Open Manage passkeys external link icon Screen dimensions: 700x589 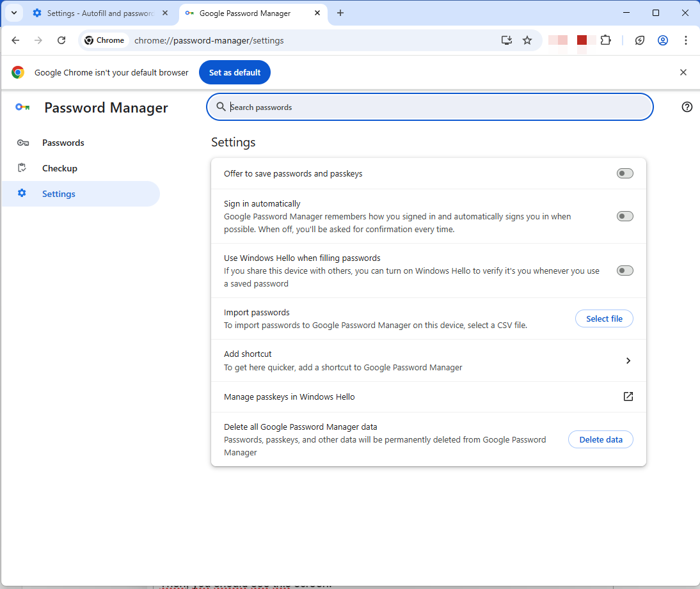(x=628, y=397)
